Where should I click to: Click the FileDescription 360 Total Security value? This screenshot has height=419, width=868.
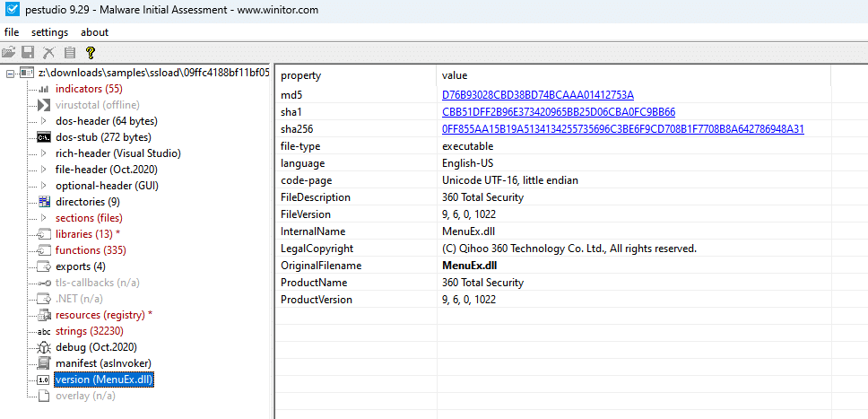(x=482, y=197)
